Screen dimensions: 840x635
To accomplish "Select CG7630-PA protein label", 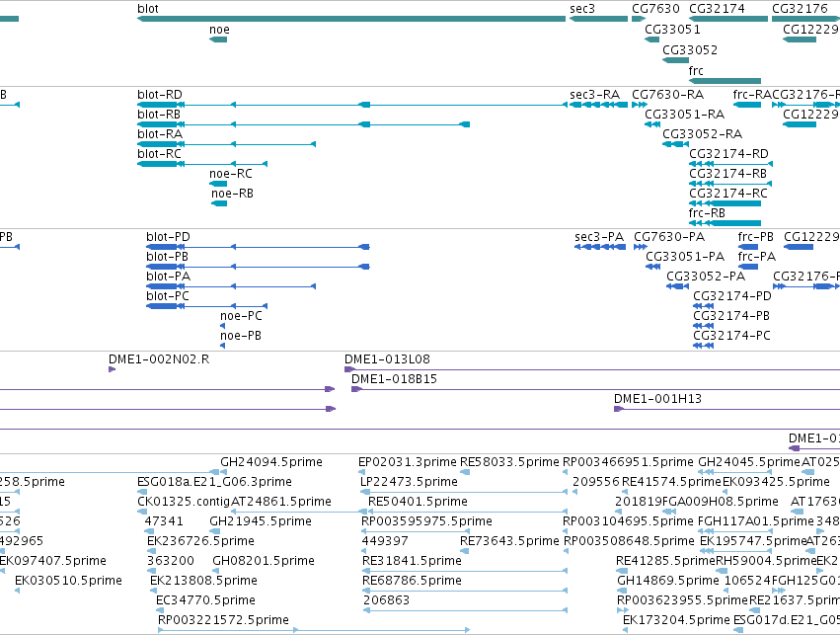I will 669,237.
